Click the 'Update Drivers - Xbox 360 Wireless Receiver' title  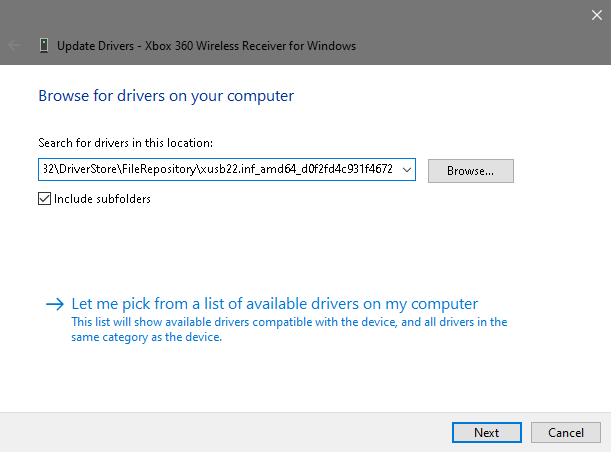tap(207, 46)
